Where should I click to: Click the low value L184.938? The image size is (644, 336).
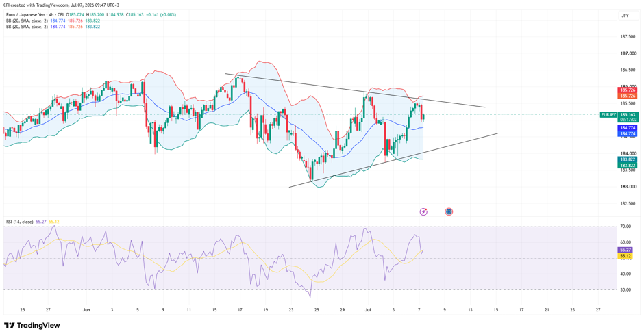point(116,15)
